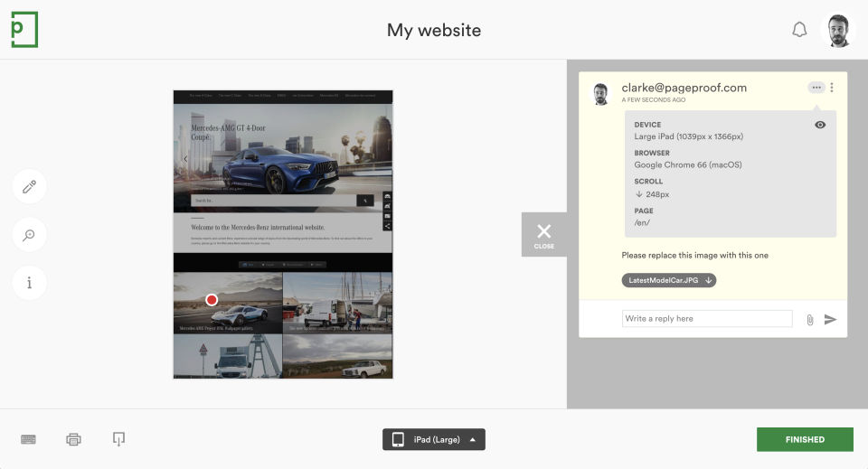Viewport: 868px width, 469px height.
Task: Close the comments pane
Action: (544, 235)
